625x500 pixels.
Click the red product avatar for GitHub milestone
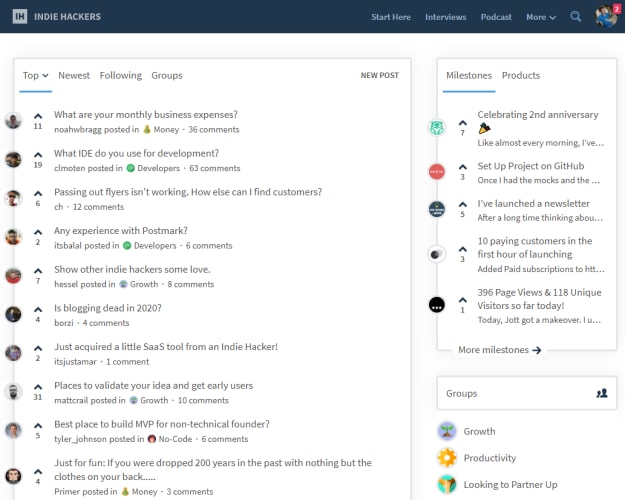tap(436, 172)
